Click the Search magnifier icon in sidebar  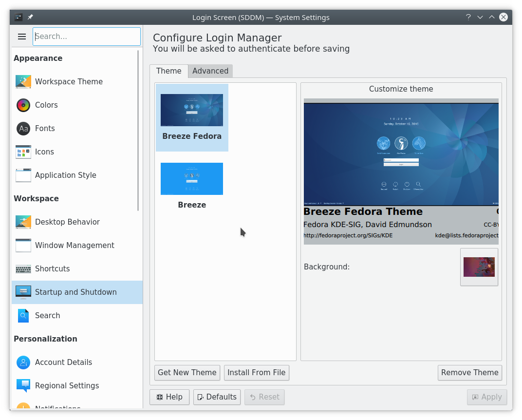pos(23,315)
